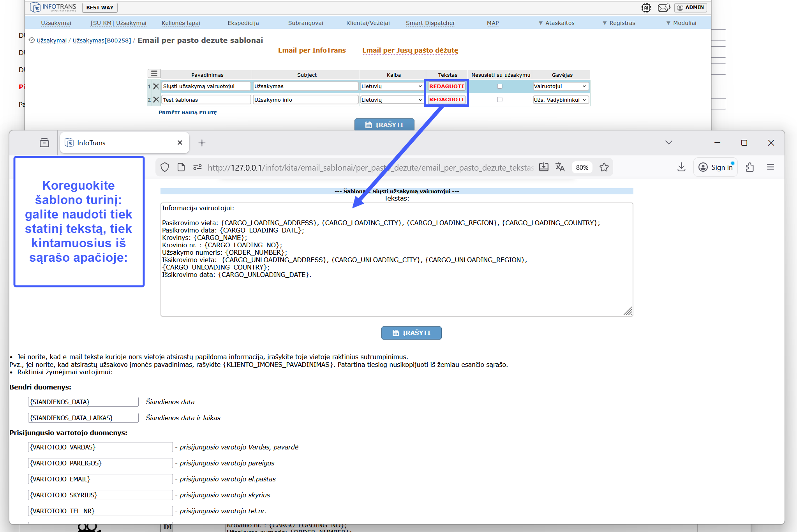This screenshot has height=532, width=797.
Task: Open the mail envelope icon in header
Action: coord(664,7)
